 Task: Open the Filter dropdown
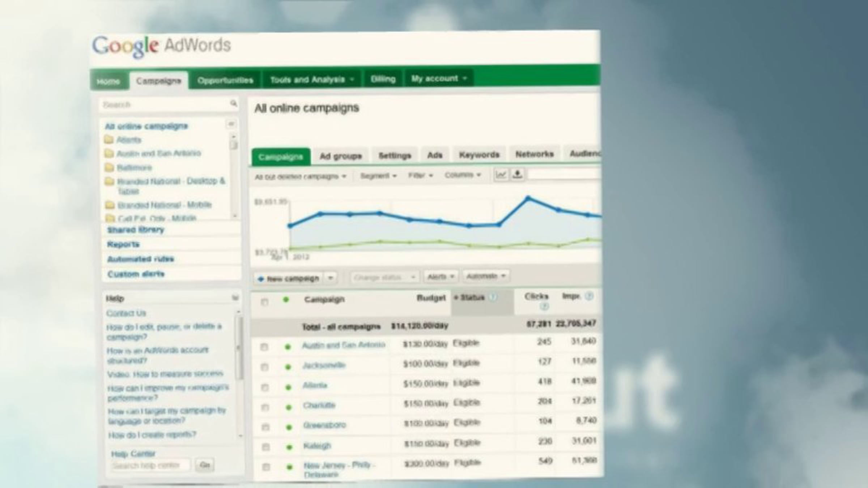coord(421,175)
